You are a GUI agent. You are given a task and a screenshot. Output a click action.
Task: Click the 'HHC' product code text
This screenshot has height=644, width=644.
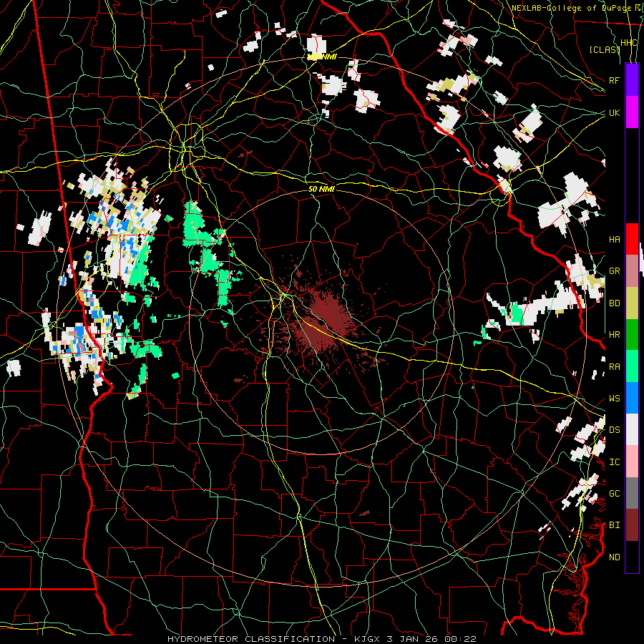pos(628,43)
